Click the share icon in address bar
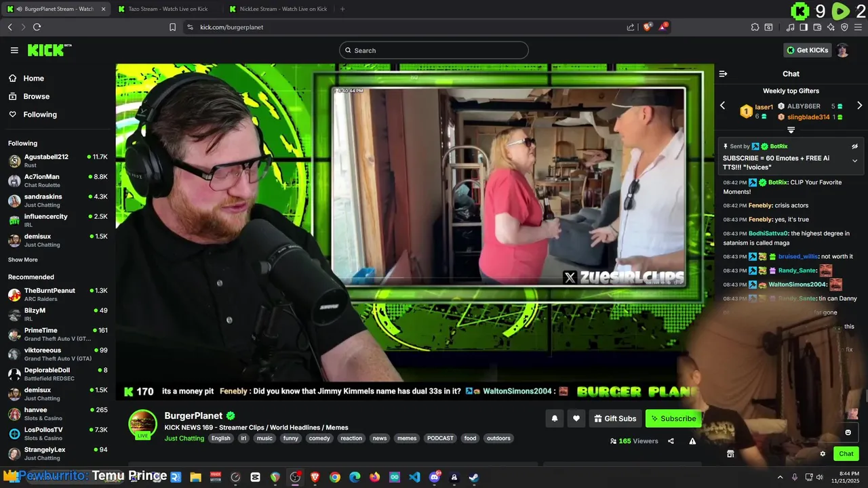This screenshot has width=868, height=488. coord(631,27)
